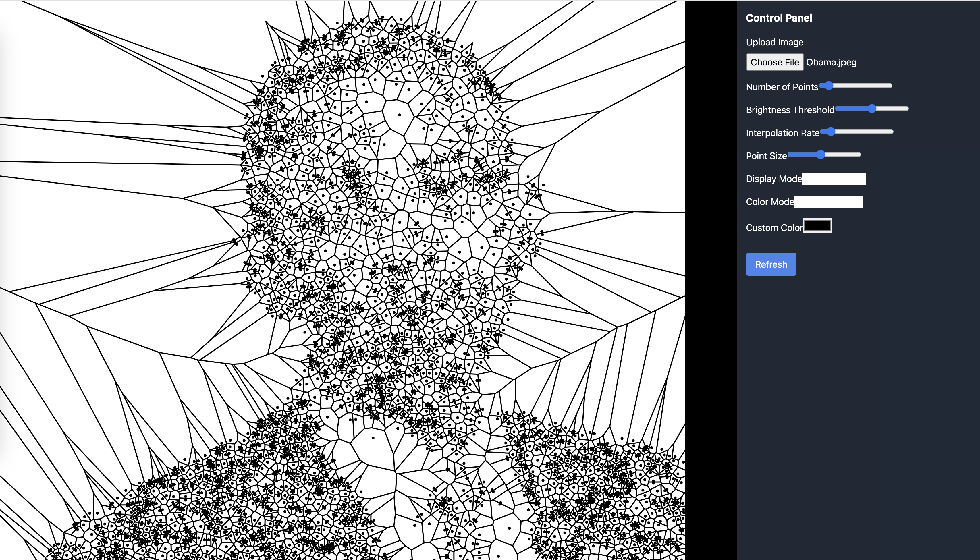Click the Display Mode label
The width and height of the screenshot is (980, 560).
click(774, 179)
